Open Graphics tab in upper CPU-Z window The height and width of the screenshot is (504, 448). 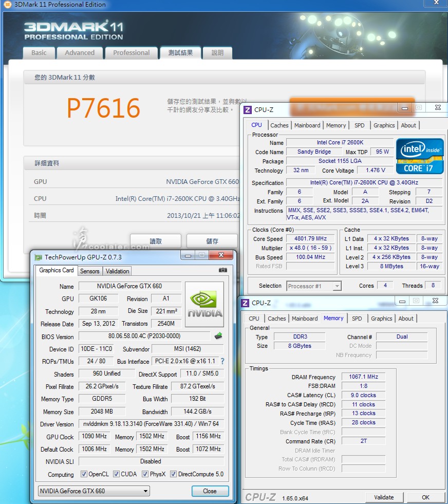click(x=384, y=125)
